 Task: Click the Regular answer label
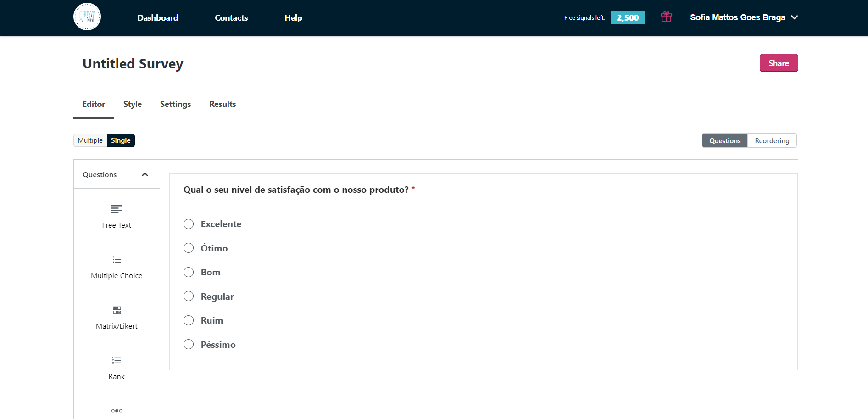point(217,296)
